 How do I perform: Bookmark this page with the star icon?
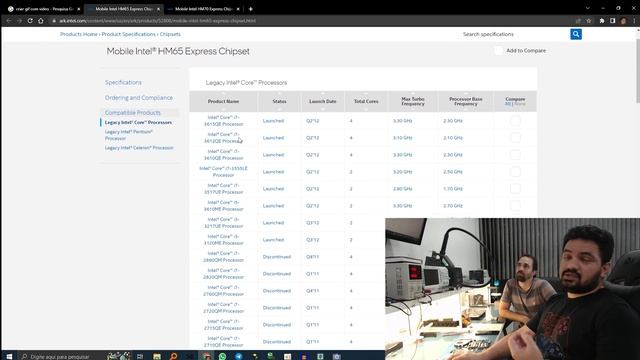(x=589, y=20)
